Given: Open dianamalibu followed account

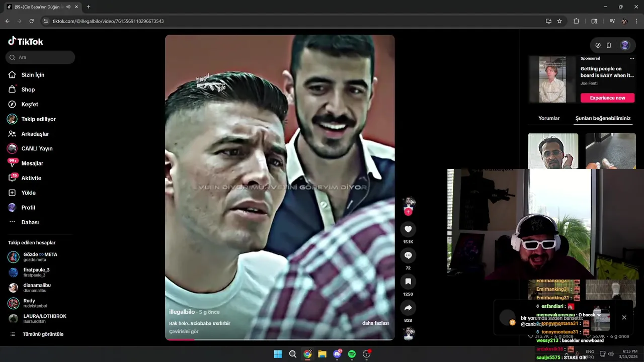Looking at the screenshot, I should tap(37, 288).
